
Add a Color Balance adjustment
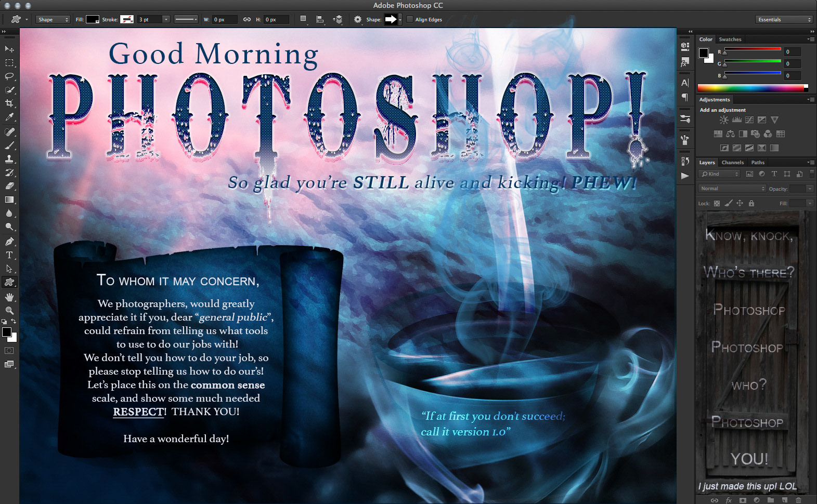(730, 134)
